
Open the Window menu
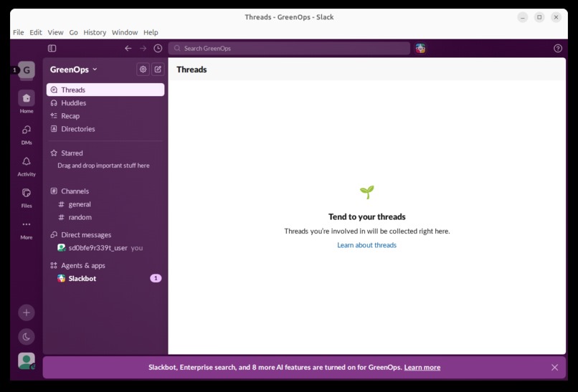125,32
